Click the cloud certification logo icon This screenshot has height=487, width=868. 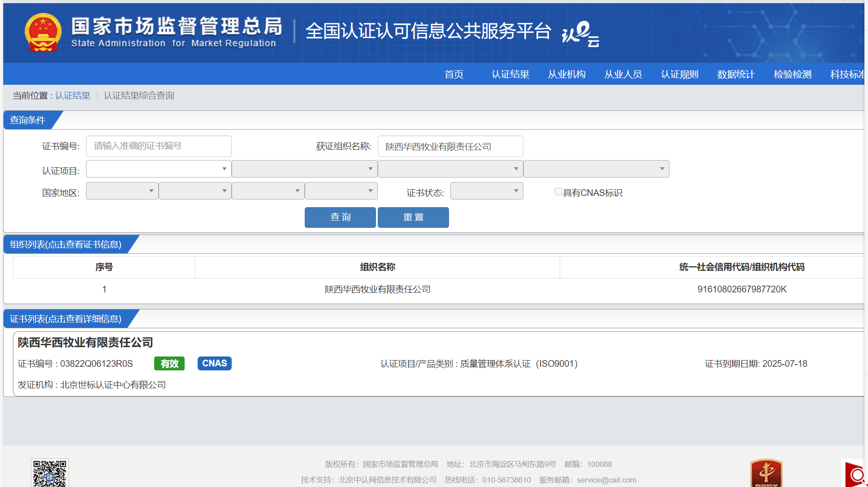580,34
